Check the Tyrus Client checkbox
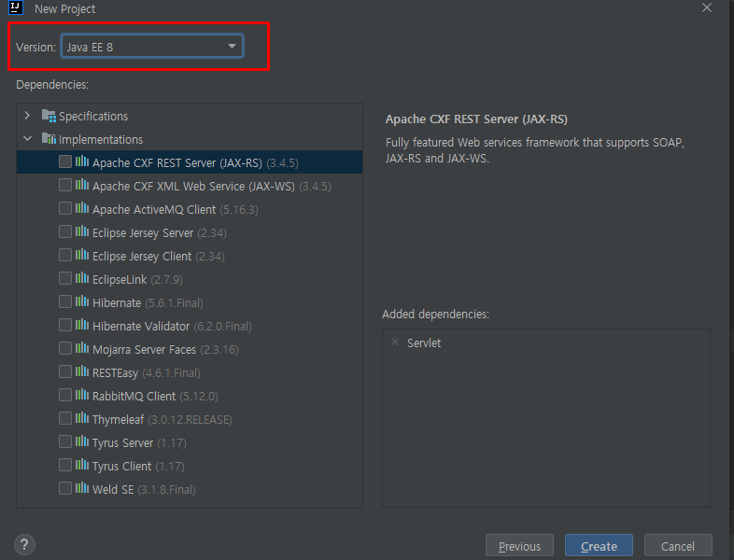 click(65, 465)
